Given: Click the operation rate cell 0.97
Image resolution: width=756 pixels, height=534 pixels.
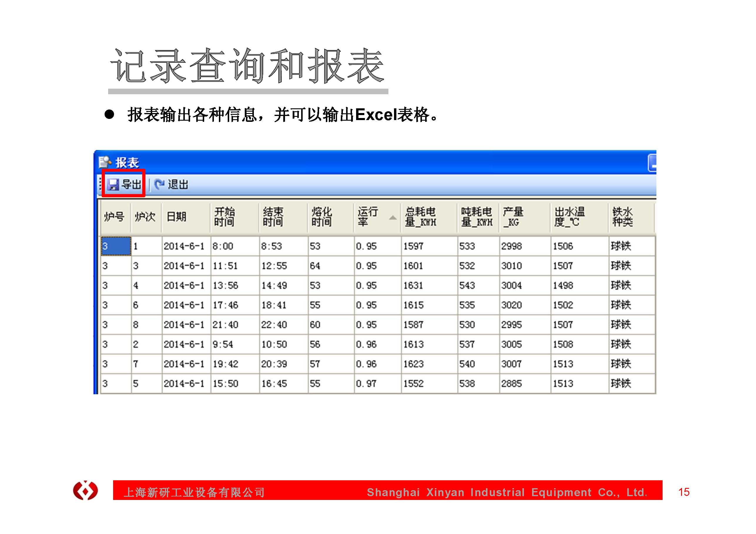Looking at the screenshot, I should [x=378, y=384].
